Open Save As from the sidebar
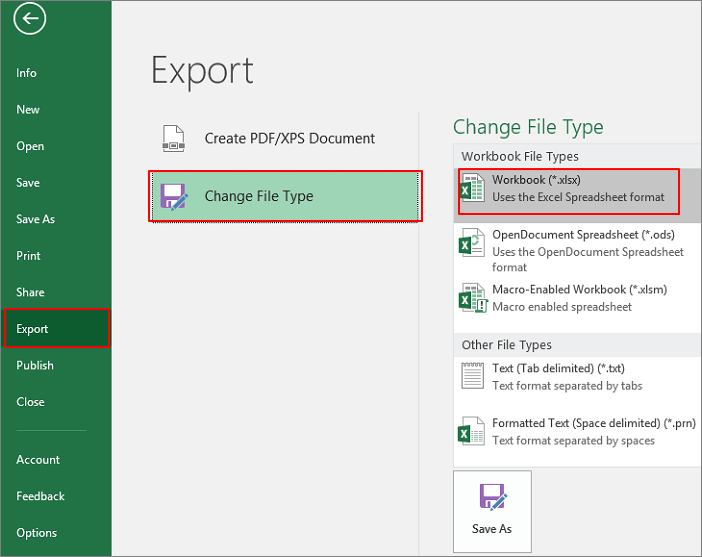 [35, 219]
